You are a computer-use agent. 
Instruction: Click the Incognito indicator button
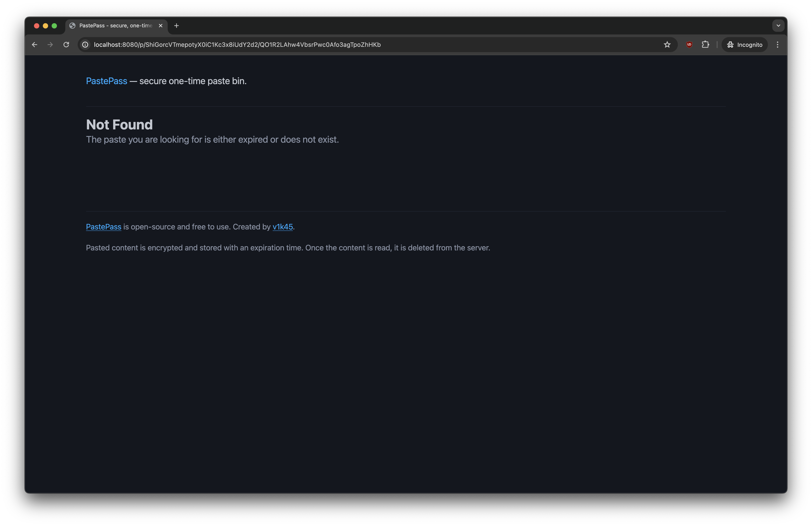tap(744, 45)
